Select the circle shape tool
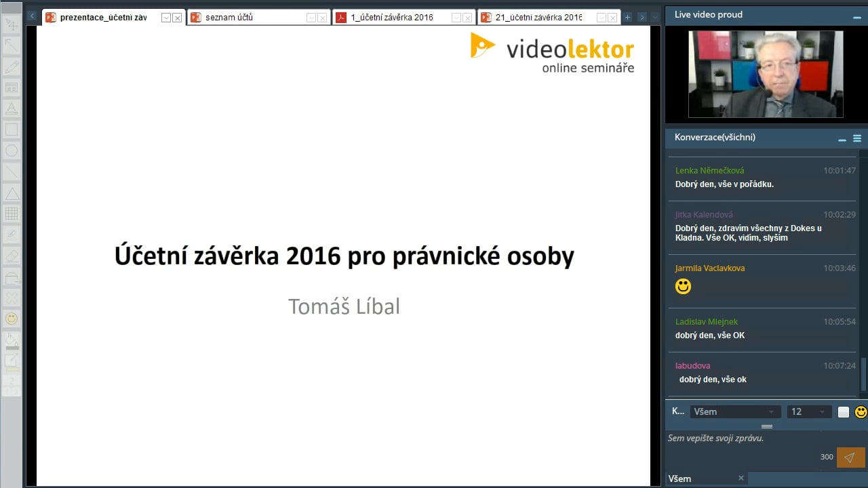 click(12, 150)
